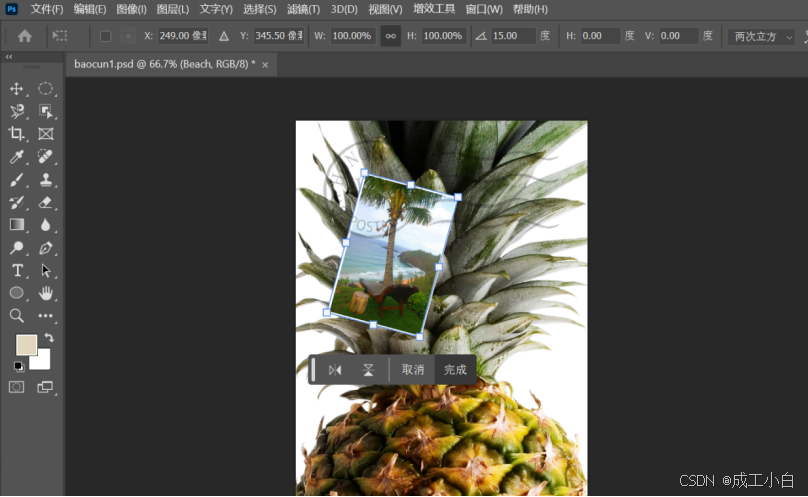This screenshot has height=497, width=808.
Task: Open the 图像(I) menu
Action: (131, 9)
